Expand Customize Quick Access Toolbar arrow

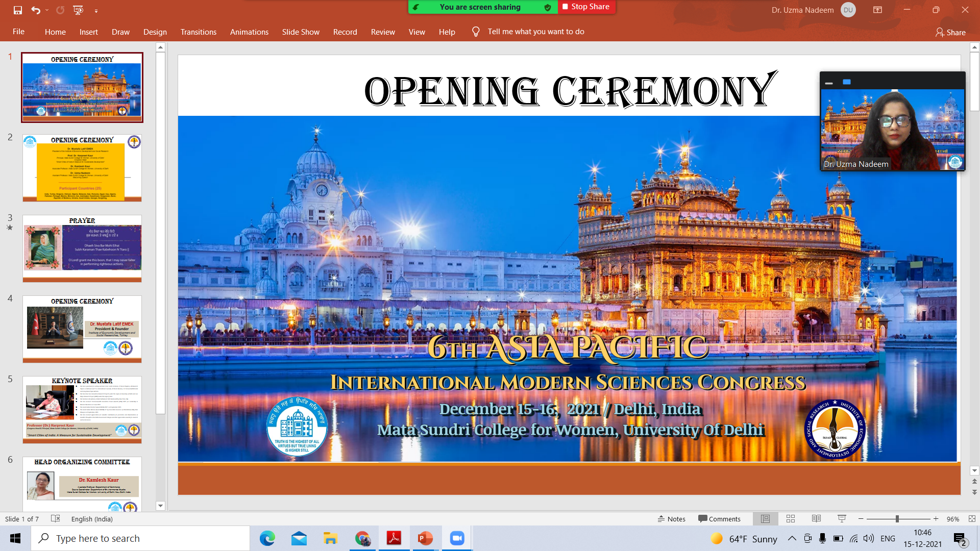click(96, 10)
